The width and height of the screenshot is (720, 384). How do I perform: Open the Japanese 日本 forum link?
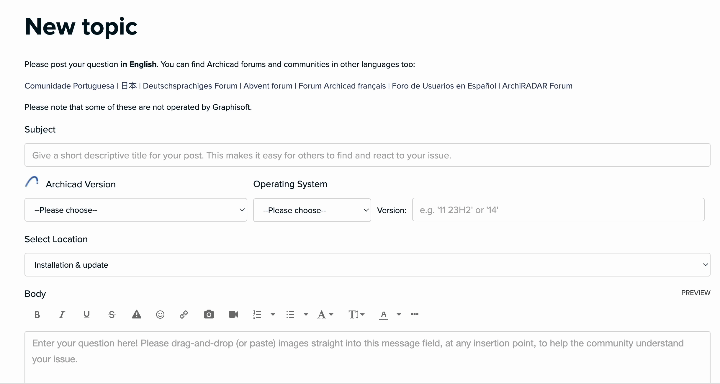129,86
